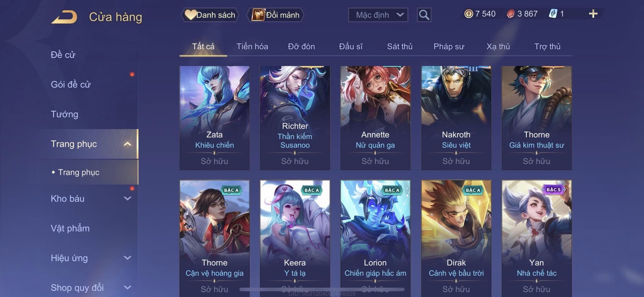The height and width of the screenshot is (297, 644).
Task: Click the back arrow icon beside Cửa hàng
Action: pyautogui.click(x=64, y=17)
